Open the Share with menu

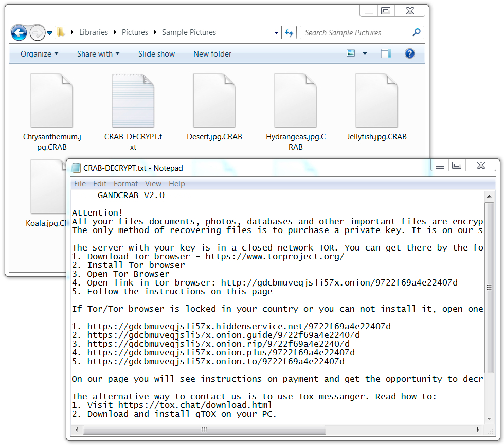pos(98,54)
